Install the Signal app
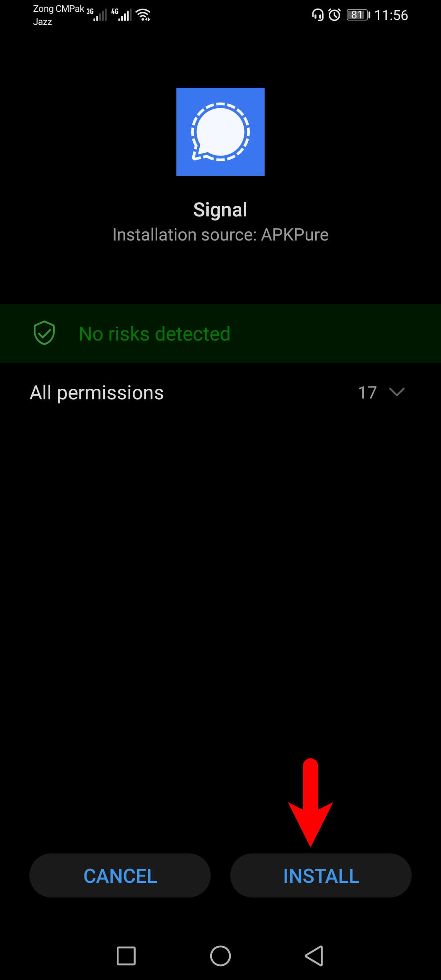The height and width of the screenshot is (980, 441). click(321, 875)
